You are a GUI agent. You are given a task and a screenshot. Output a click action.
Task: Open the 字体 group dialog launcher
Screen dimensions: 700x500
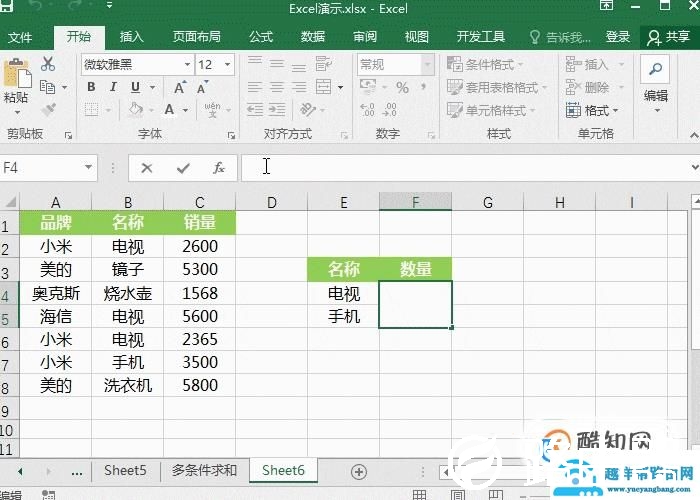[x=231, y=135]
